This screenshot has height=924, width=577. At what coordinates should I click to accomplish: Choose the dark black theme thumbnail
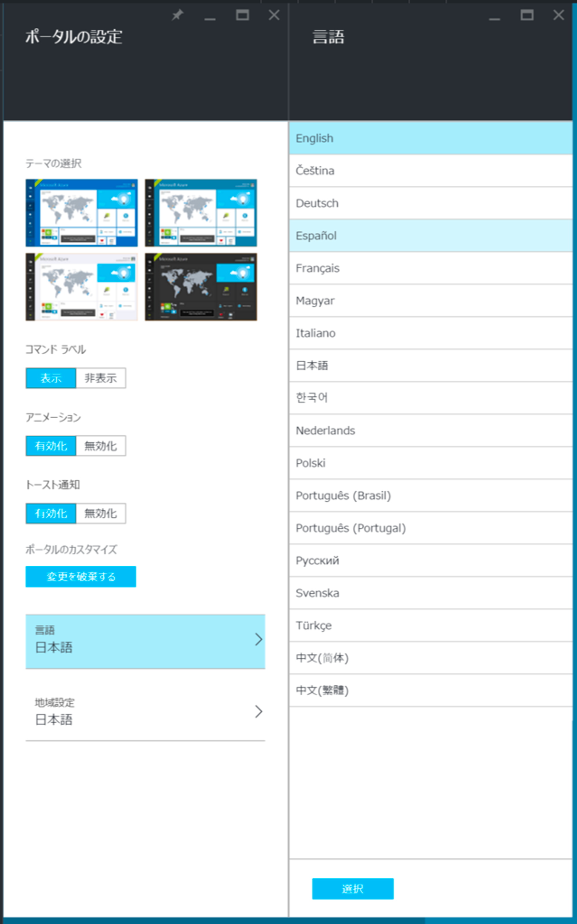point(201,287)
